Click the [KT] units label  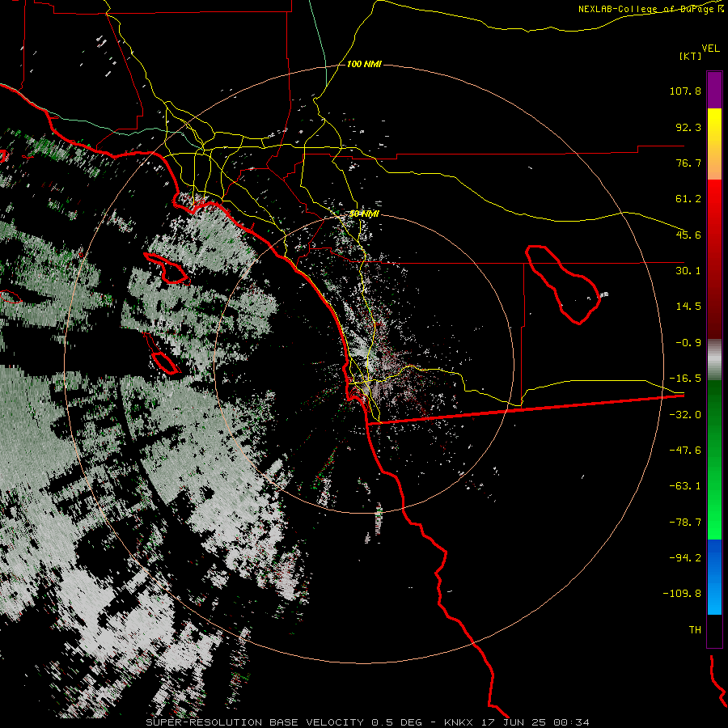tap(690, 56)
